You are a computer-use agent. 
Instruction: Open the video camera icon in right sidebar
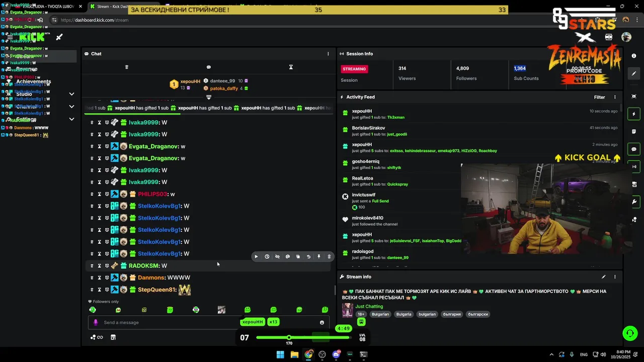coord(634,184)
